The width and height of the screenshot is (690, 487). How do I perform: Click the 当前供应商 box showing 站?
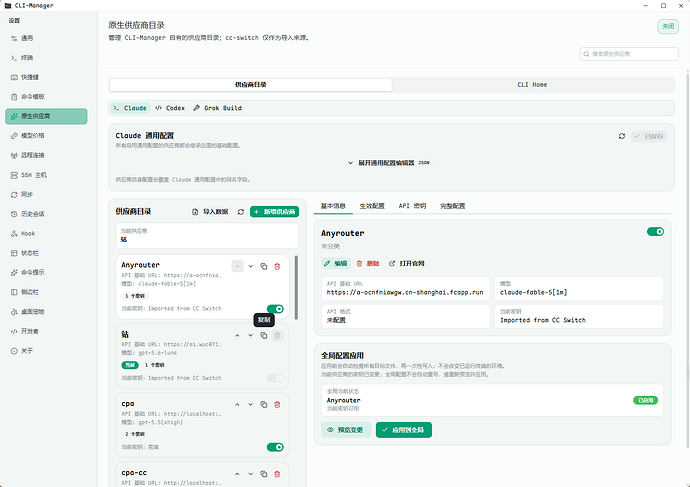[x=207, y=235]
